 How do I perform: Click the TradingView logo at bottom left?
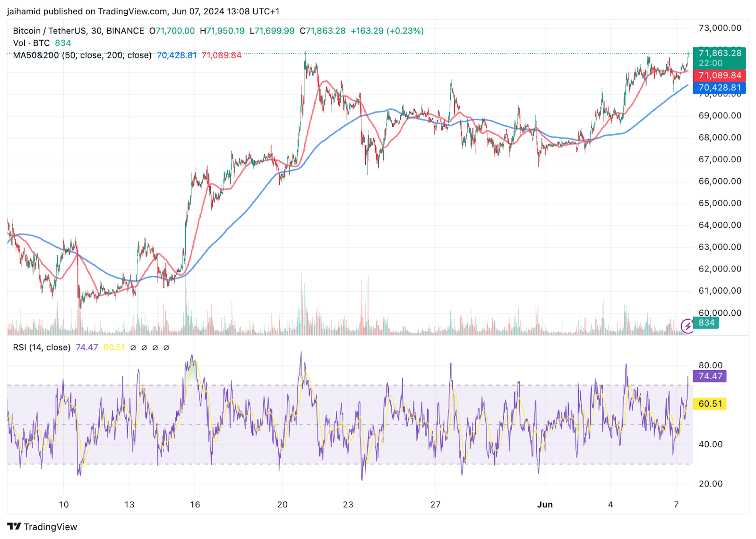[x=42, y=527]
